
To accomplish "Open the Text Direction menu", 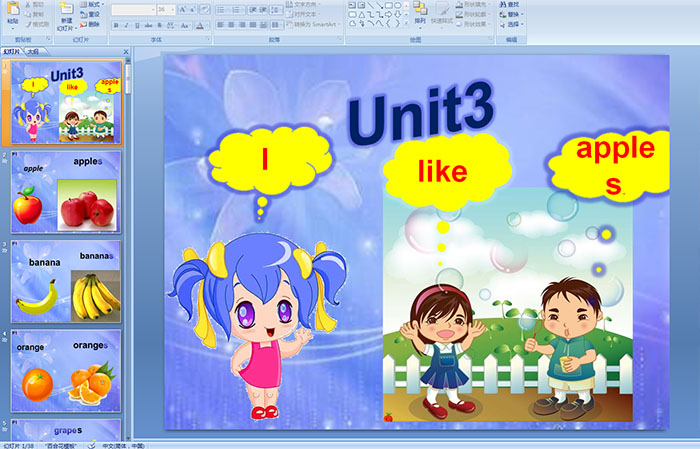I will (x=303, y=4).
